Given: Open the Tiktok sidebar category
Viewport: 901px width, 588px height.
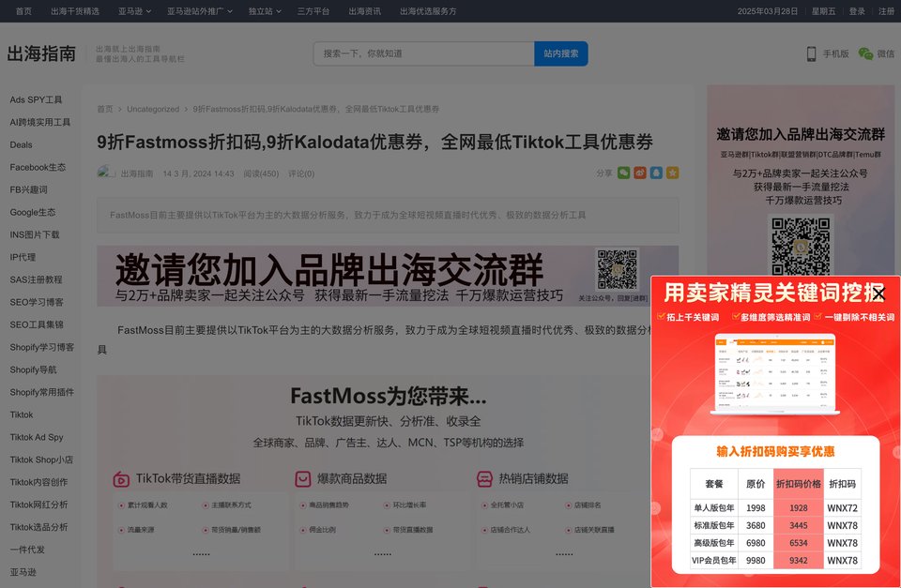Looking at the screenshot, I should tap(22, 414).
